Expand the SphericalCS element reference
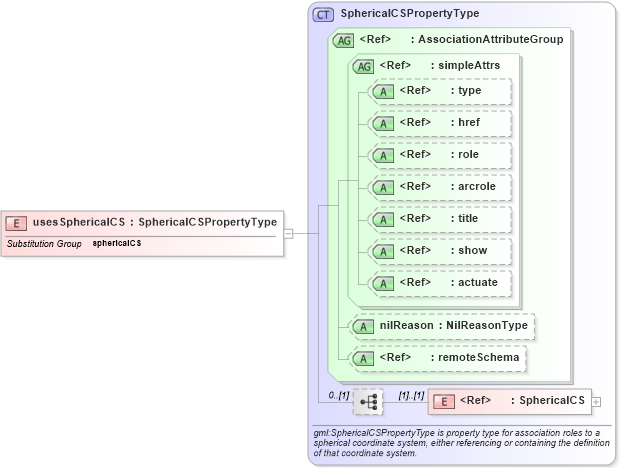 coord(596,402)
